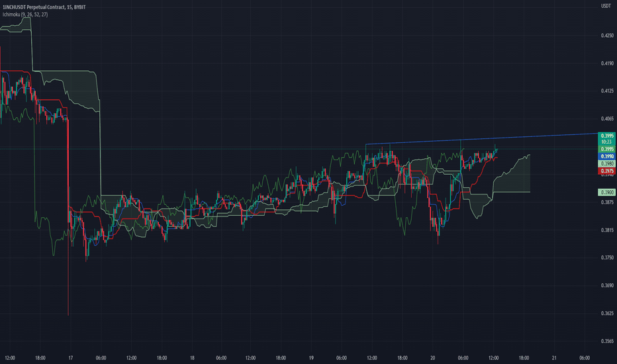This screenshot has height=364, width=617.
Task: Click the date label 20 on the time axis
Action: tap(432, 358)
